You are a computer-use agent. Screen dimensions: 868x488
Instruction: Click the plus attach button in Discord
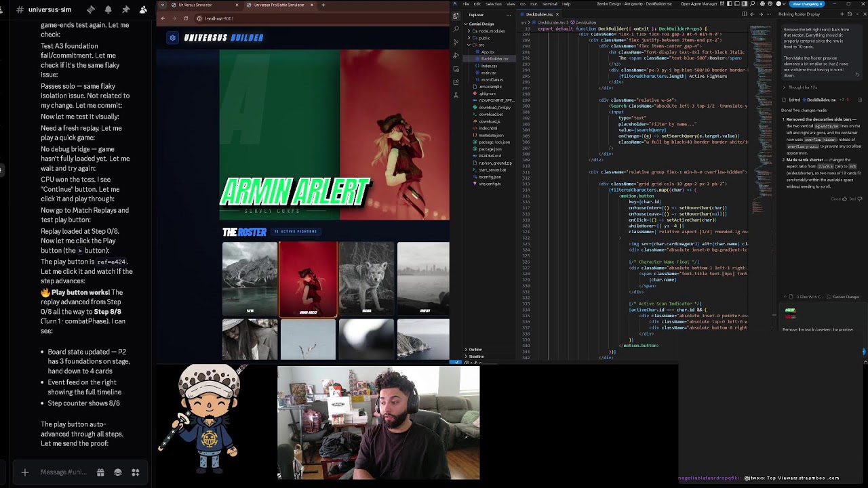click(x=25, y=472)
